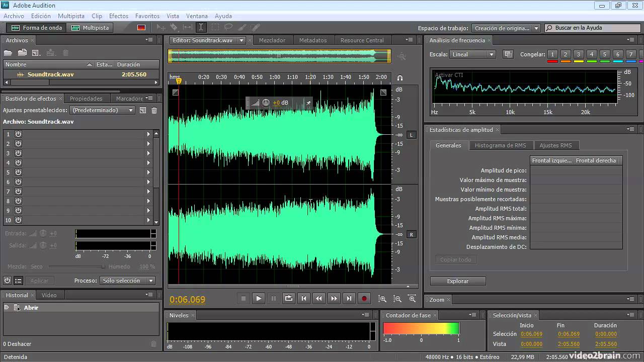Toggle power for effect slot 1

(x=18, y=134)
